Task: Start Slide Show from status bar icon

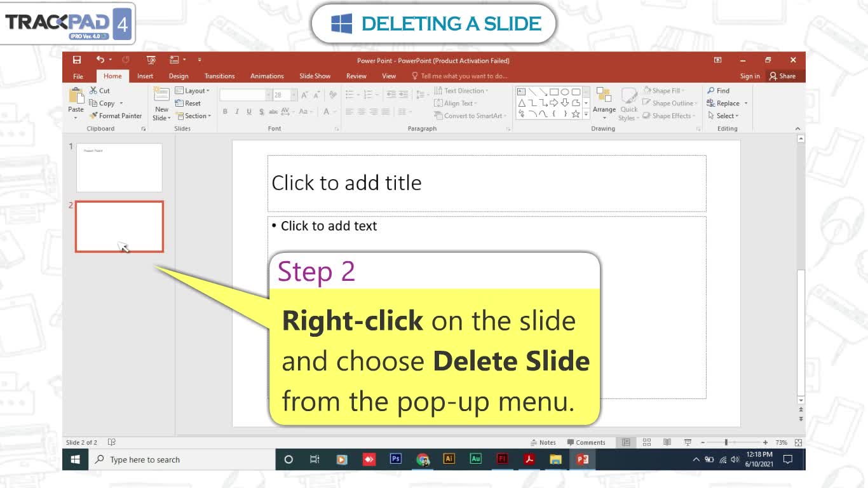Action: (x=688, y=442)
